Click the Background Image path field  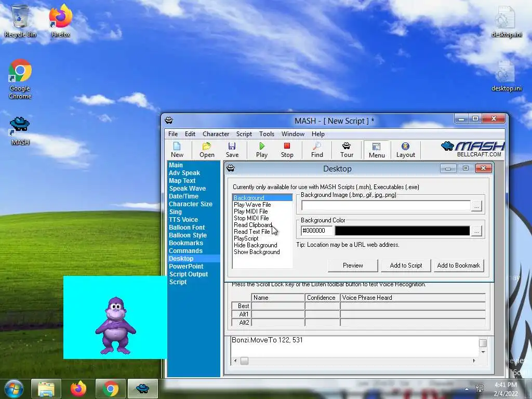(386, 206)
